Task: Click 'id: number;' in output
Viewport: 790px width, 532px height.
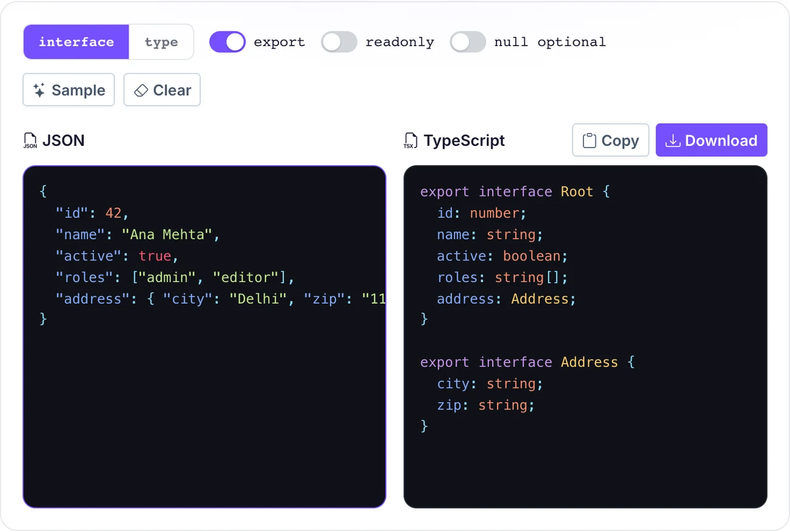Action: click(x=482, y=213)
